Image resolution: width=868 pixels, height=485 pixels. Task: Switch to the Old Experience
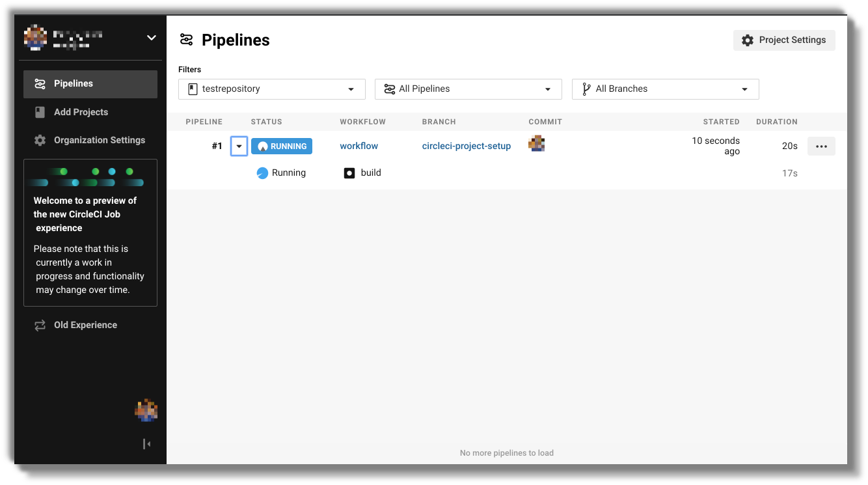[x=84, y=325]
